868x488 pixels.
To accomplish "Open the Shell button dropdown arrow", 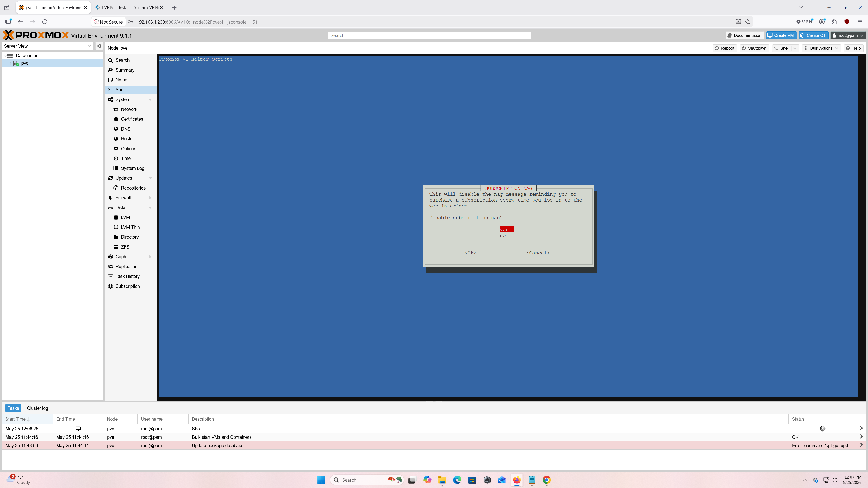I will tap(795, 48).
